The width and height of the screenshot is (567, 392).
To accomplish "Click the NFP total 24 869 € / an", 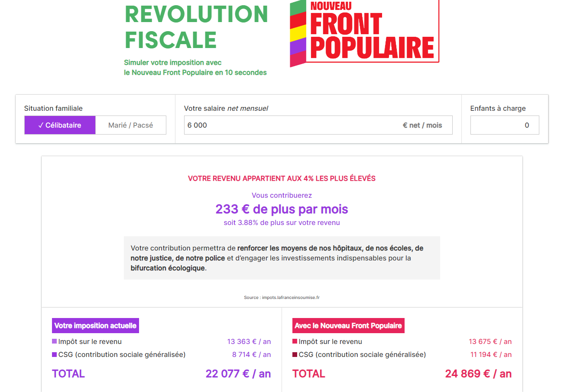I will pyautogui.click(x=478, y=374).
